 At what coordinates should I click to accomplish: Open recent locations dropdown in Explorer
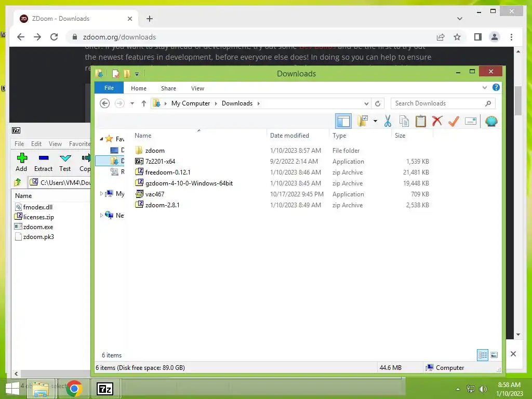[132, 103]
